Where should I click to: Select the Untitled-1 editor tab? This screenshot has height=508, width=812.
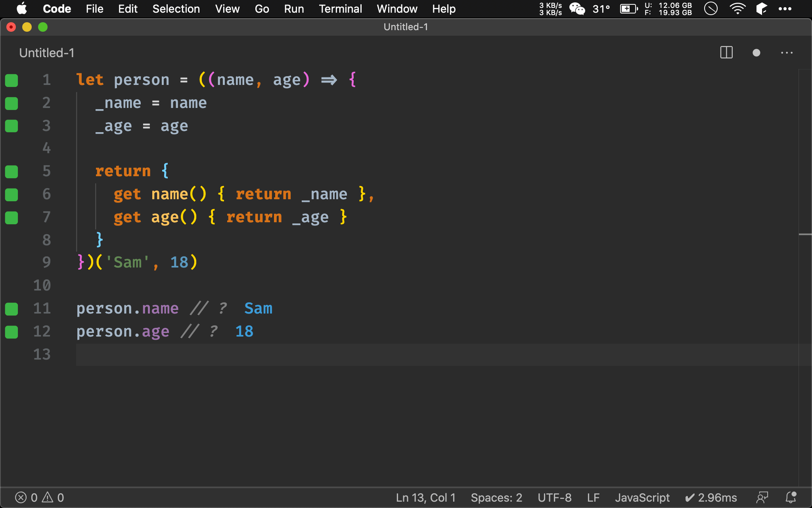(x=47, y=53)
